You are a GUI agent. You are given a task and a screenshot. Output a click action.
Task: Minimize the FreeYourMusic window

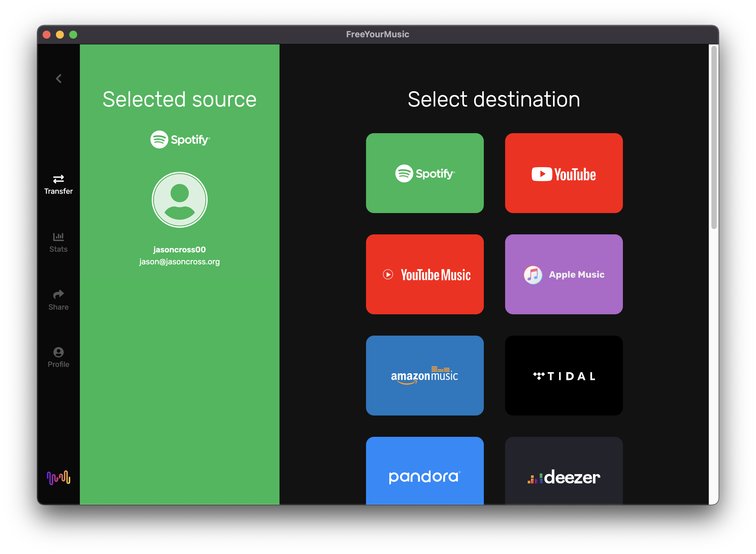coord(60,35)
